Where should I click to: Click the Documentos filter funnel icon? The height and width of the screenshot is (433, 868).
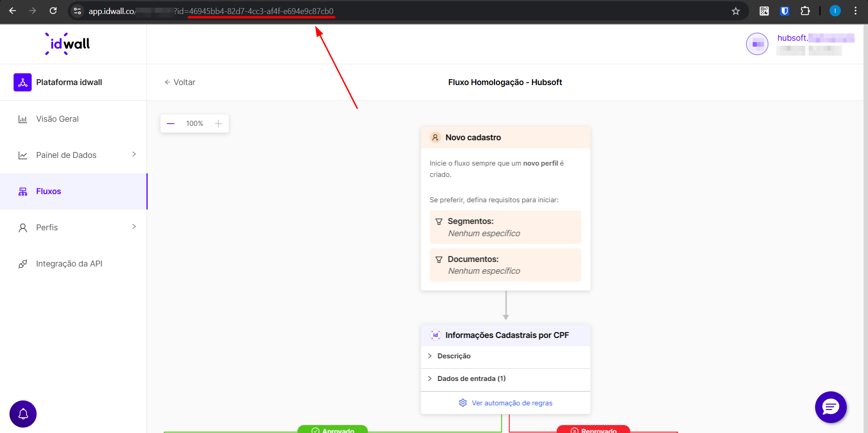[439, 260]
